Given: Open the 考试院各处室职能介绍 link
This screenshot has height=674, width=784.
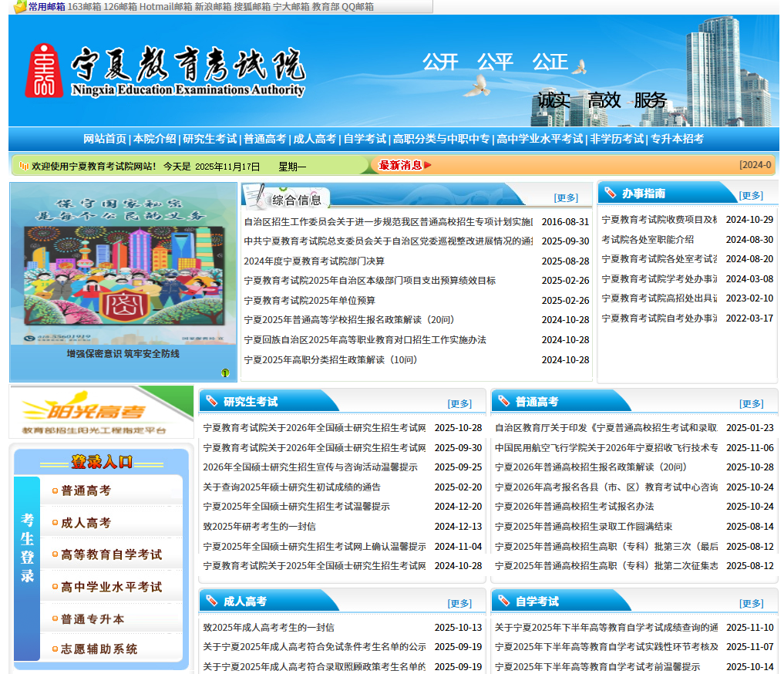Looking at the screenshot, I should (648, 240).
